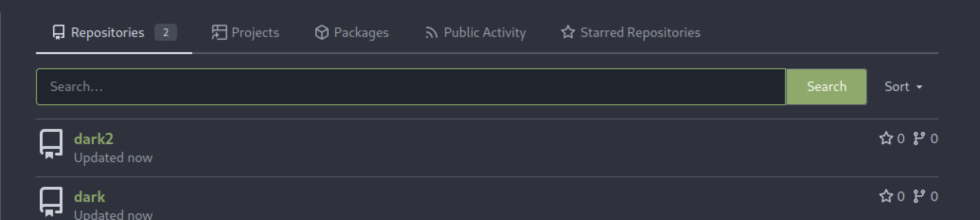This screenshot has height=220, width=980.
Task: Switch to the Projects tab
Action: [x=255, y=32]
